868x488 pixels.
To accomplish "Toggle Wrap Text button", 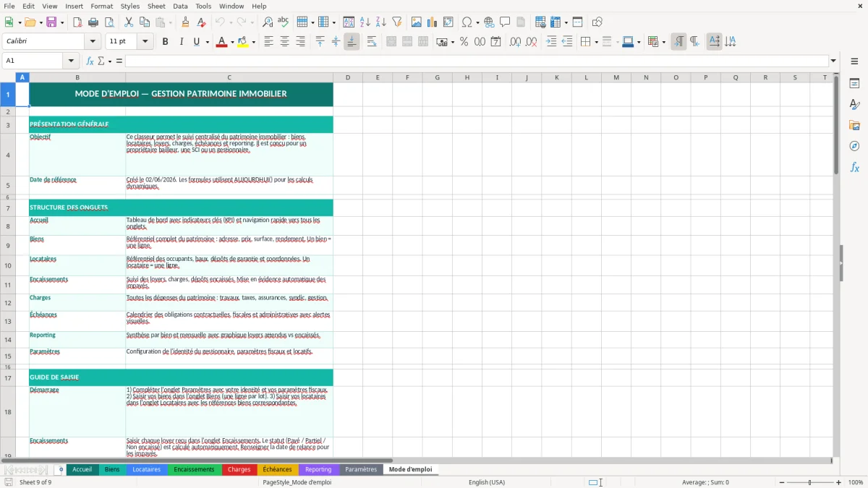I will pos(372,42).
